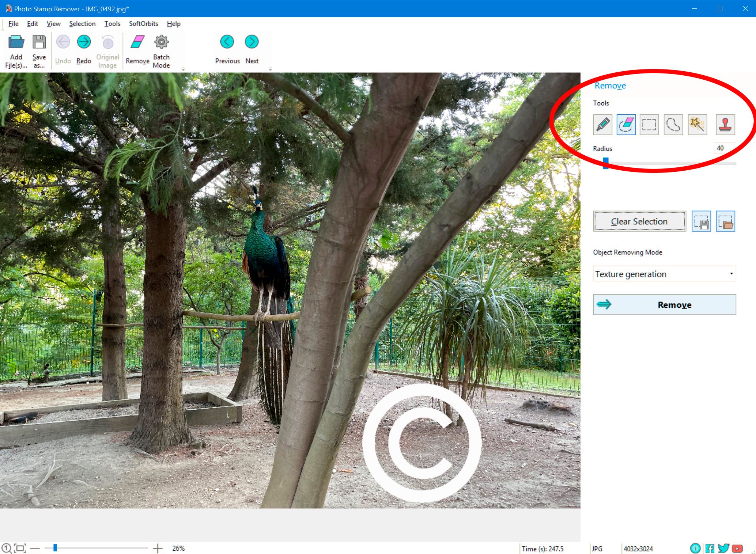Select the Rectangle selection tool
The width and height of the screenshot is (756, 554).
click(x=650, y=124)
